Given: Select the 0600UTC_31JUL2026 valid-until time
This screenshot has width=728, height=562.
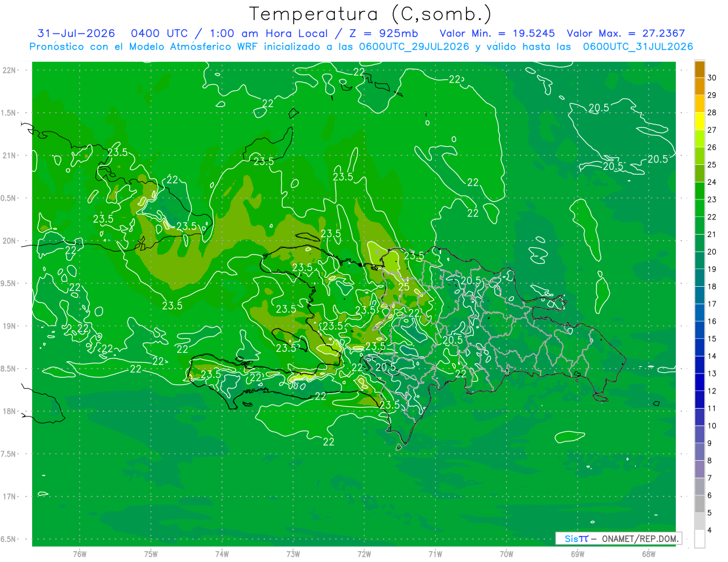Looking at the screenshot, I should (x=638, y=47).
